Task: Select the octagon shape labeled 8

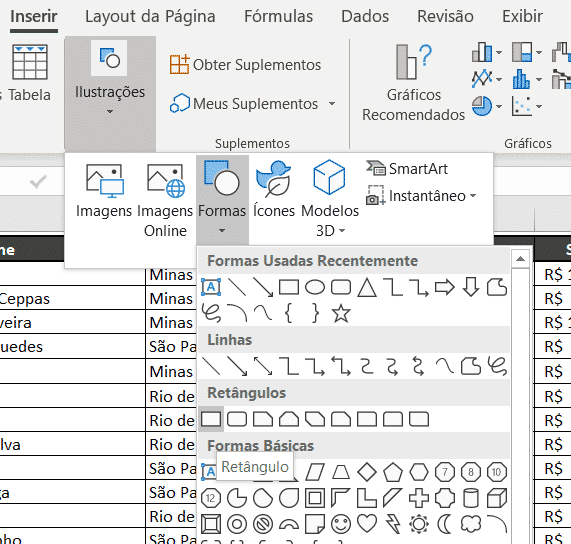Action: pyautogui.click(x=471, y=472)
